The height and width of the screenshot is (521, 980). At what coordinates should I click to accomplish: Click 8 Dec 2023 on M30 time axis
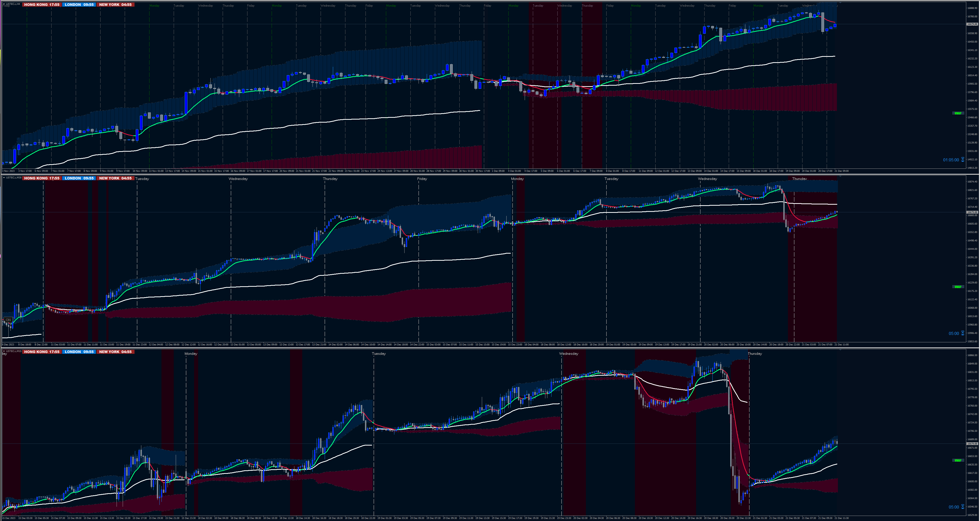coord(8,345)
